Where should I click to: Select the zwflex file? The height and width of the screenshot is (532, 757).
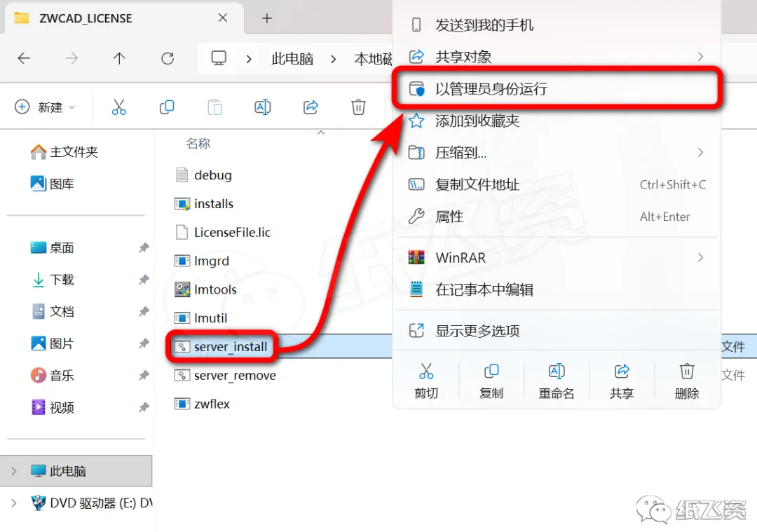click(x=202, y=404)
